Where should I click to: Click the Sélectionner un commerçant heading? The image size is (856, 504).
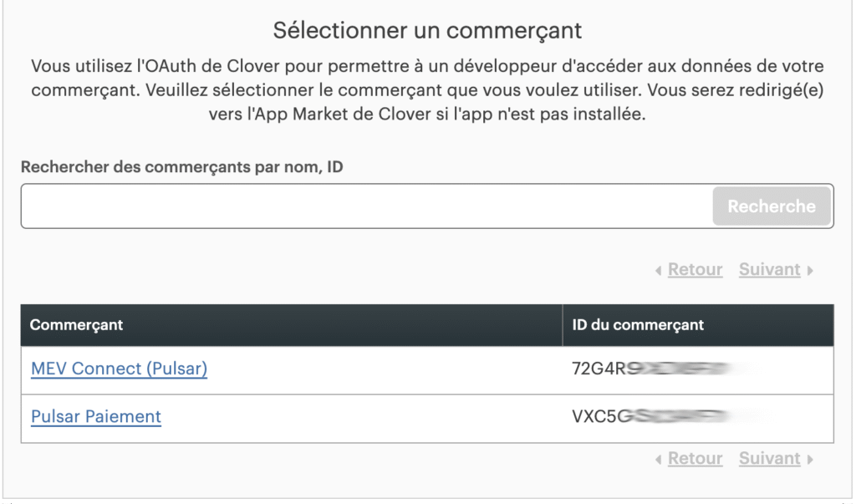click(x=427, y=32)
